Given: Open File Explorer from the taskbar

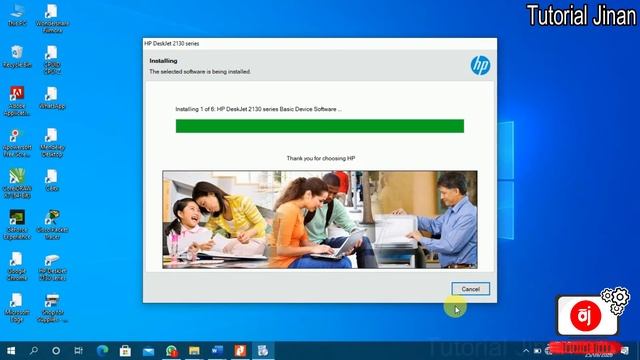Looking at the screenshot, I should point(194,351).
